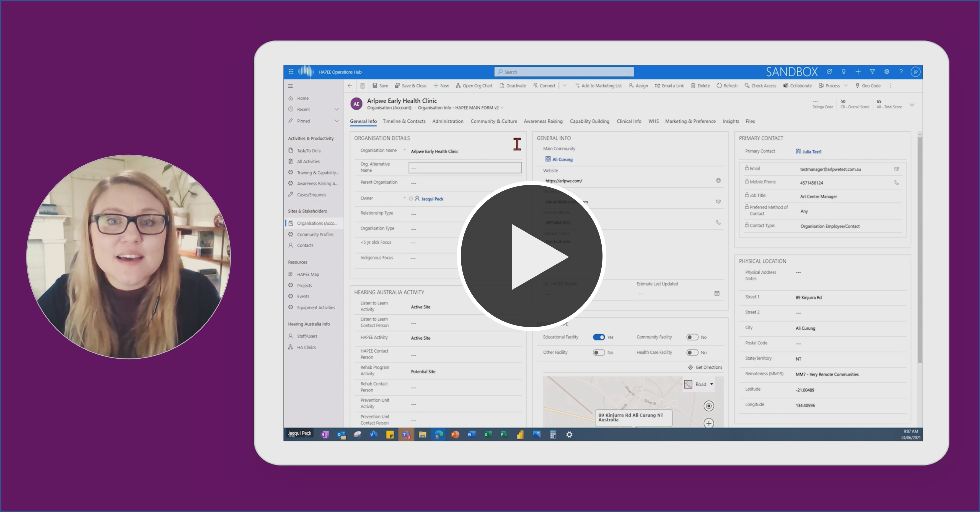Switch to the Timeline & Contacts tab
Viewport: 980px width, 512px height.
(x=404, y=121)
